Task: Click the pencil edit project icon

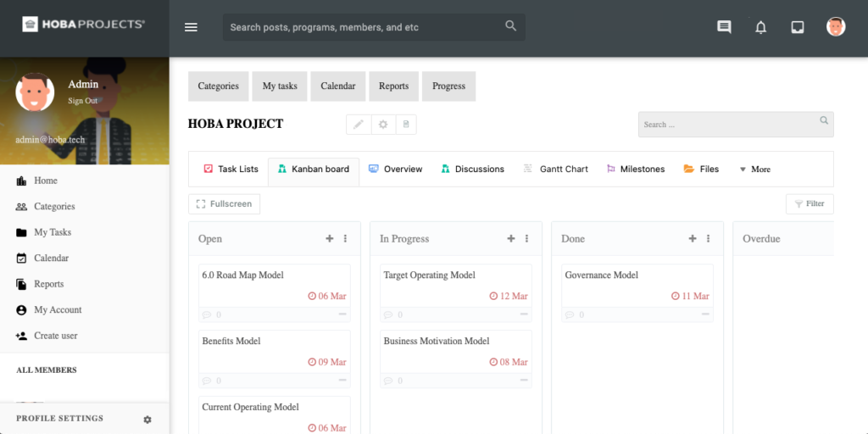Action: click(359, 125)
